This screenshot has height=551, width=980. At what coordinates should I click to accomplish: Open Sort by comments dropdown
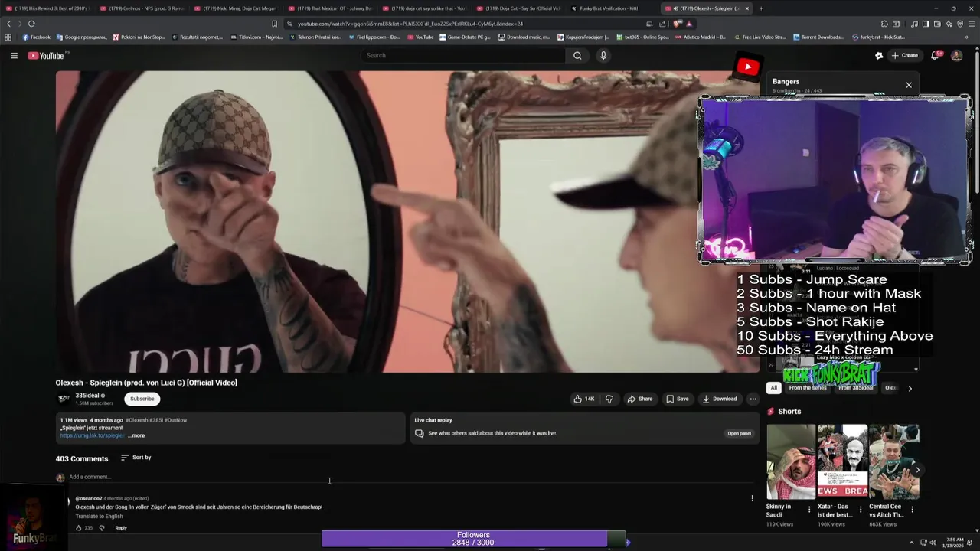click(x=136, y=458)
